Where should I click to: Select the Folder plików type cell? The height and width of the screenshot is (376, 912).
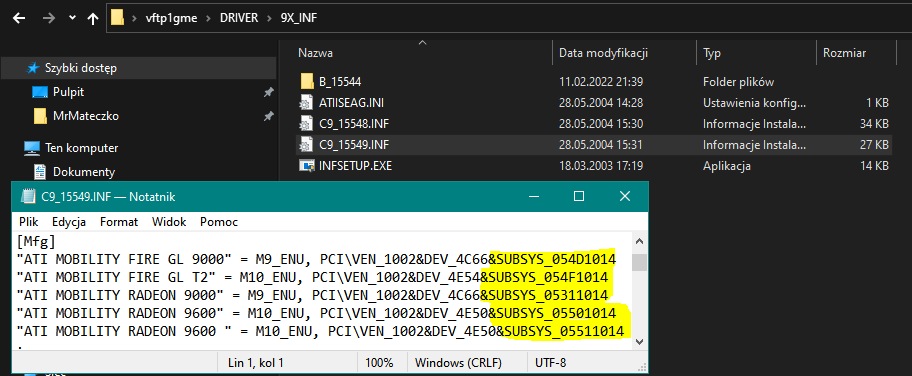pyautogui.click(x=738, y=81)
